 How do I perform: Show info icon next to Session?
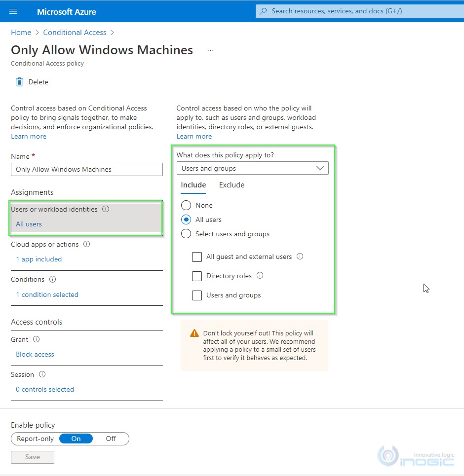[x=42, y=374]
